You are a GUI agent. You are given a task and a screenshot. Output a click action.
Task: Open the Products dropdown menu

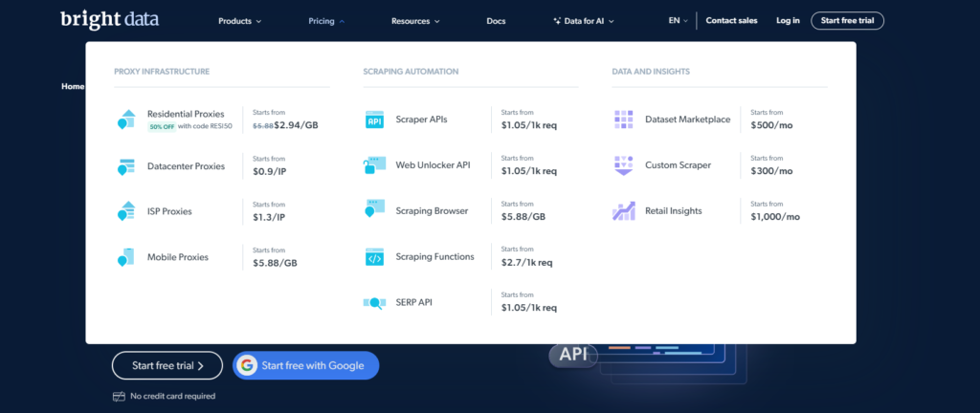click(239, 21)
